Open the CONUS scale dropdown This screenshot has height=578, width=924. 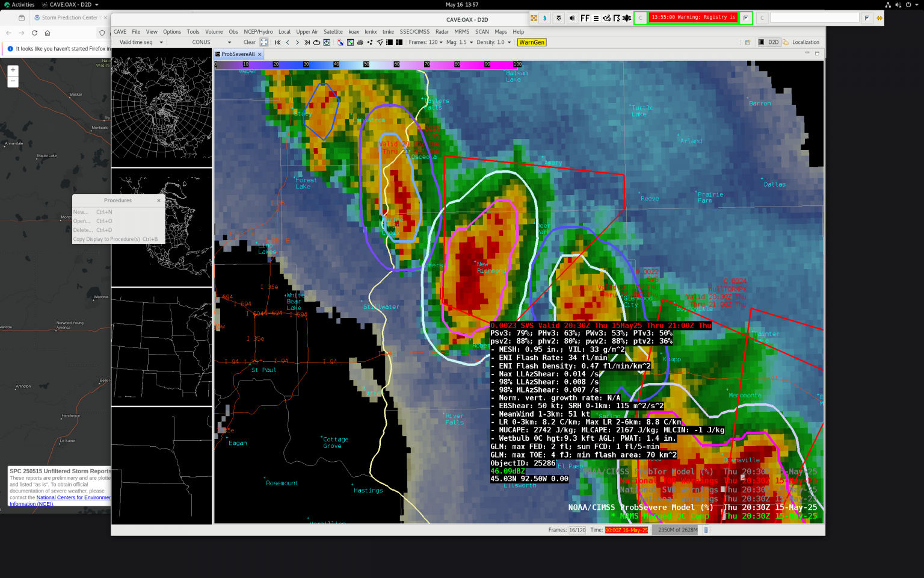point(211,42)
